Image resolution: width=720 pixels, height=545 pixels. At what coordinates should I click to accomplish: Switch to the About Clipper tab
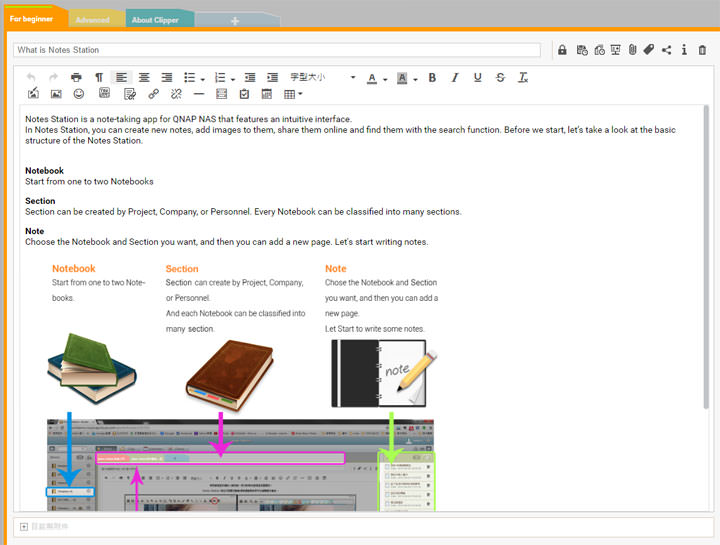coord(156,20)
